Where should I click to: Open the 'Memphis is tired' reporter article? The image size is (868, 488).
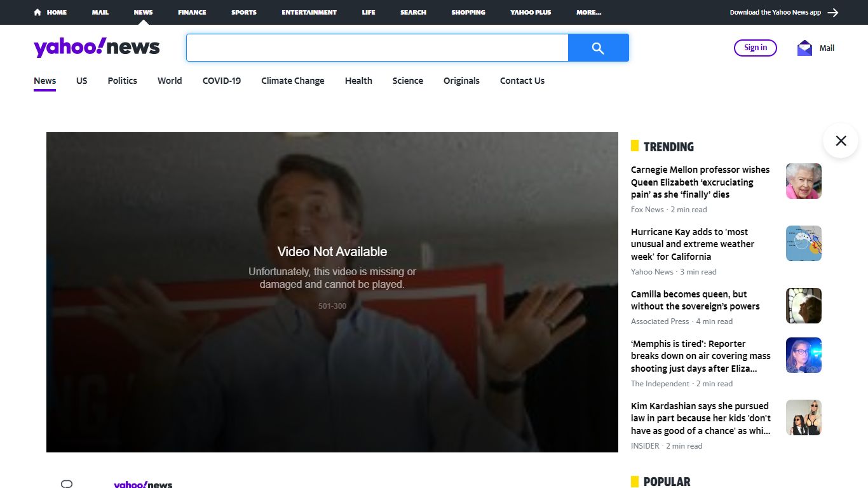point(700,356)
